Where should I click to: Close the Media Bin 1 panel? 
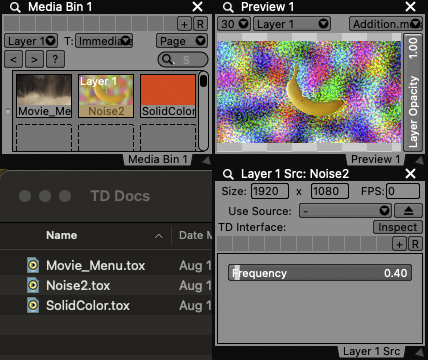[x=198, y=7]
